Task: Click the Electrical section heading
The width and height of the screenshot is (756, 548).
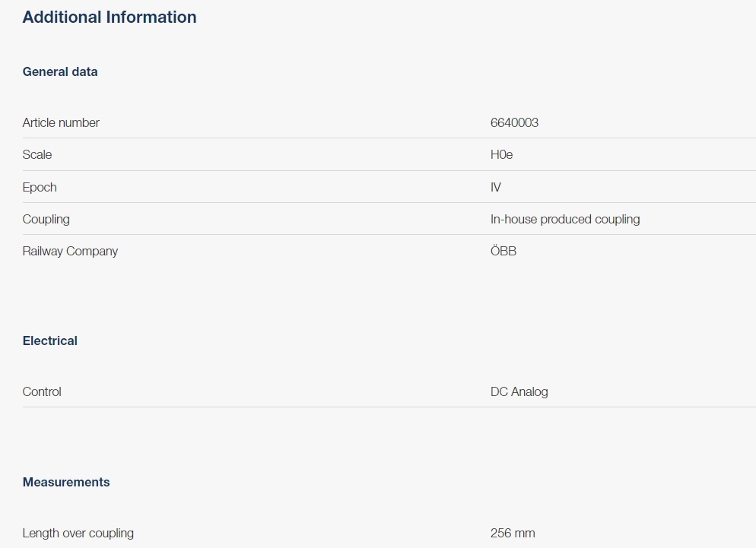Action: coord(50,341)
